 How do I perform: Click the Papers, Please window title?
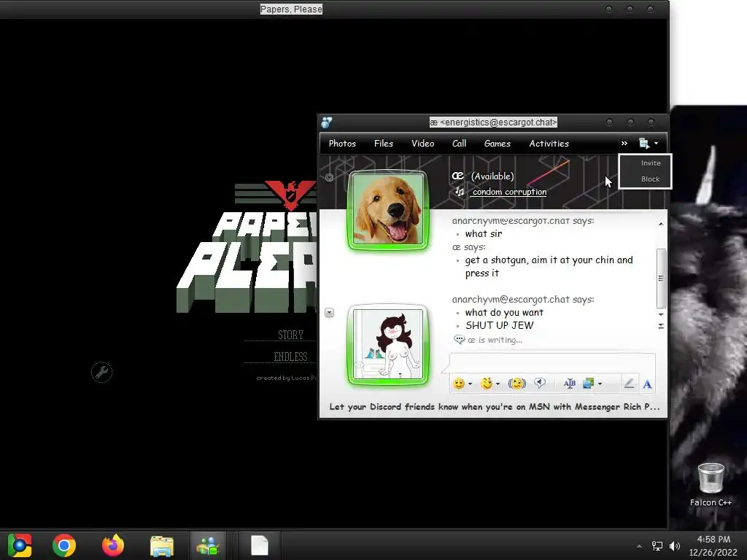pyautogui.click(x=291, y=9)
